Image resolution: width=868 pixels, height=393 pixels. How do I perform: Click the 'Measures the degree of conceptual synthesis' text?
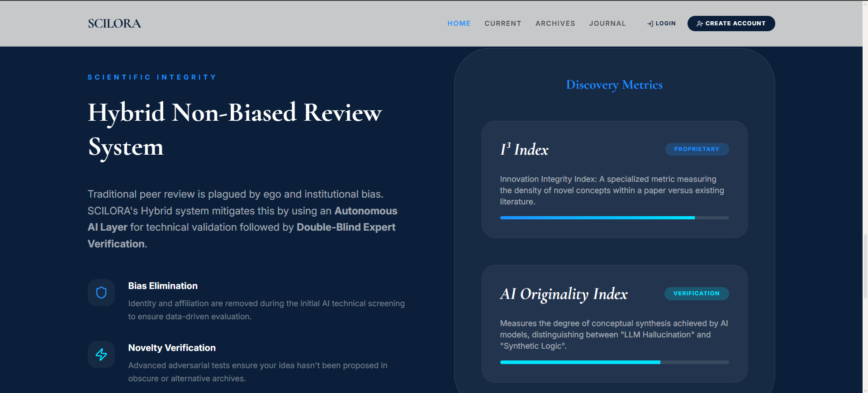pos(614,335)
